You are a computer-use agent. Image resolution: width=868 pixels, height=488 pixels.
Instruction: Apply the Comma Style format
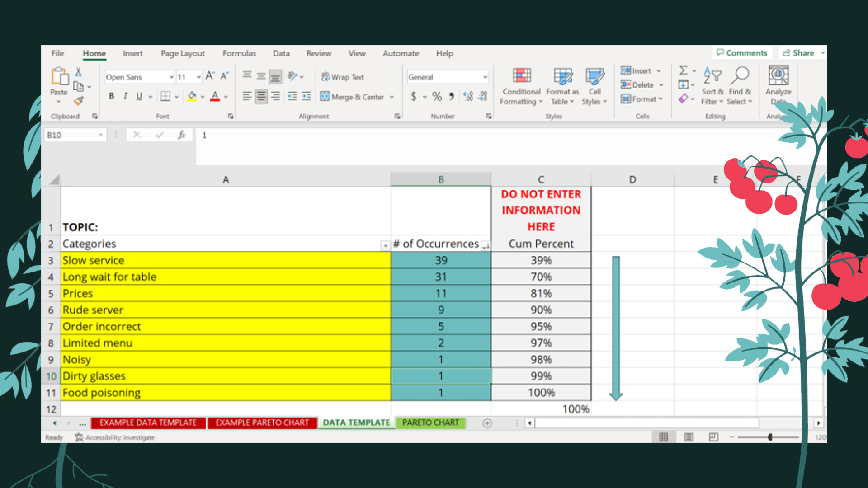(451, 96)
